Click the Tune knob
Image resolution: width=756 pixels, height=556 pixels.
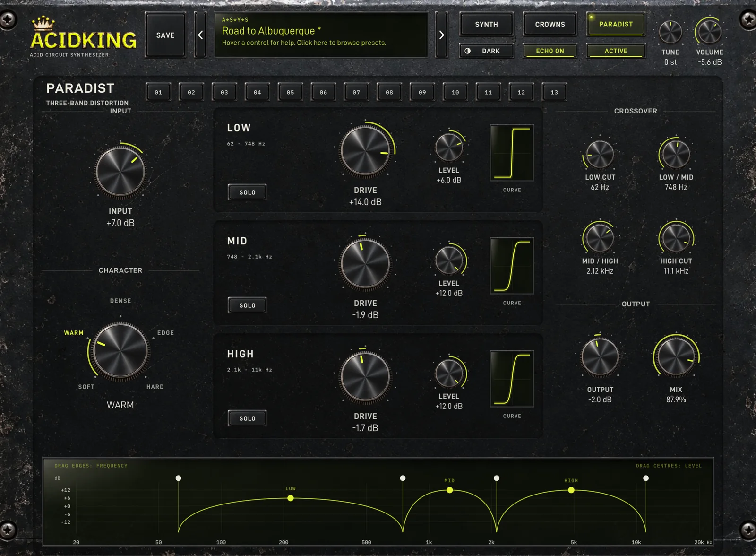click(670, 32)
